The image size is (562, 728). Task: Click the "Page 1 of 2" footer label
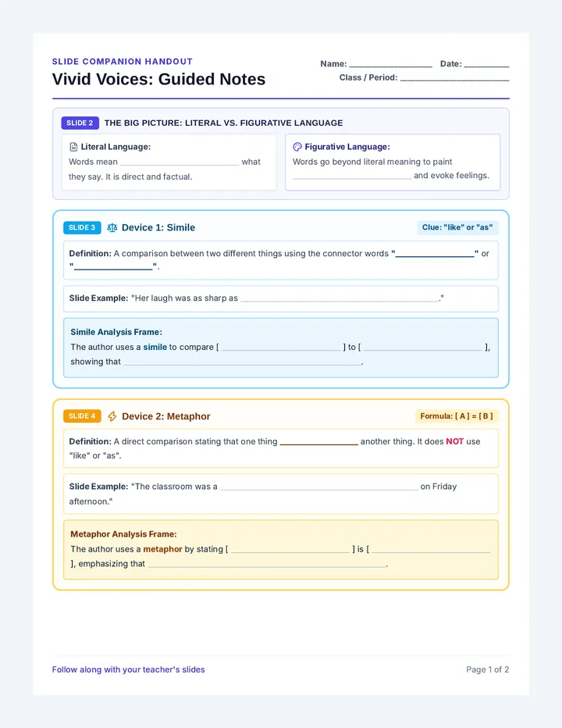(x=487, y=669)
